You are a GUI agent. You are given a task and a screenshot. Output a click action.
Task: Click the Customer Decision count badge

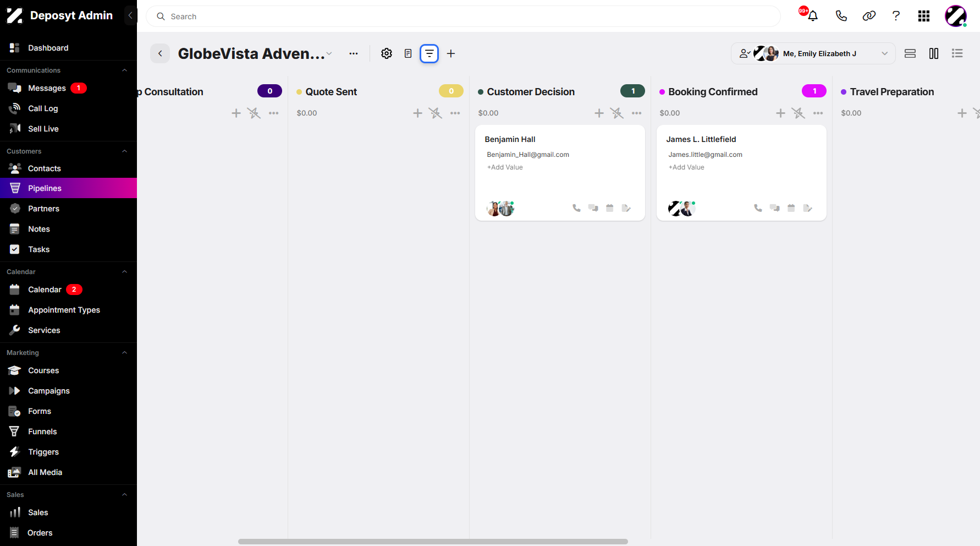pyautogui.click(x=632, y=91)
